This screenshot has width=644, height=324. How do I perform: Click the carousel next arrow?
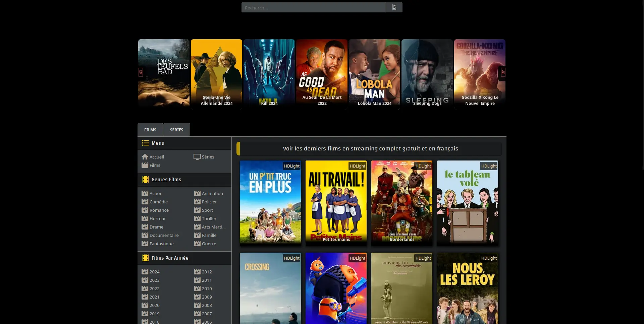(x=503, y=72)
